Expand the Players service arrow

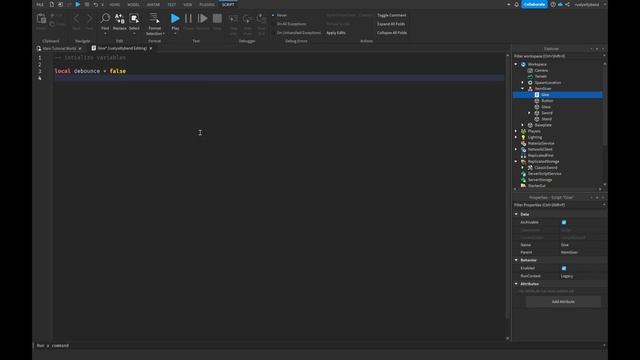[516, 131]
